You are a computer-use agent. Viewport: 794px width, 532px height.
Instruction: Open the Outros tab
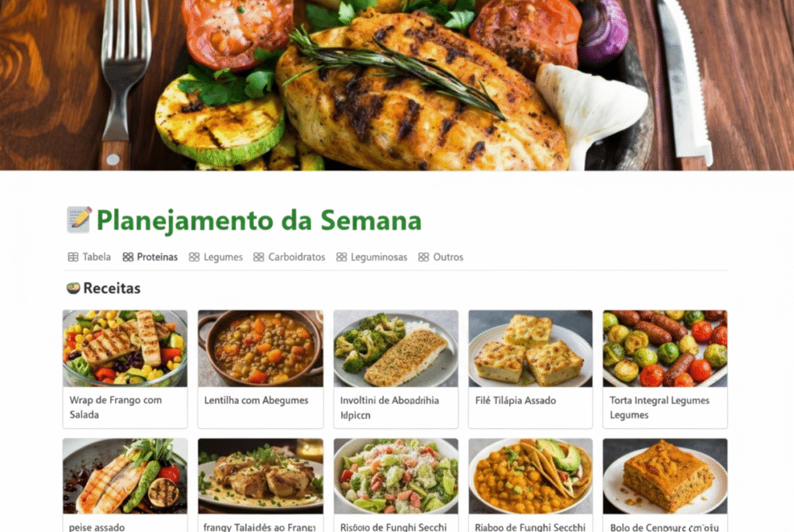441,257
